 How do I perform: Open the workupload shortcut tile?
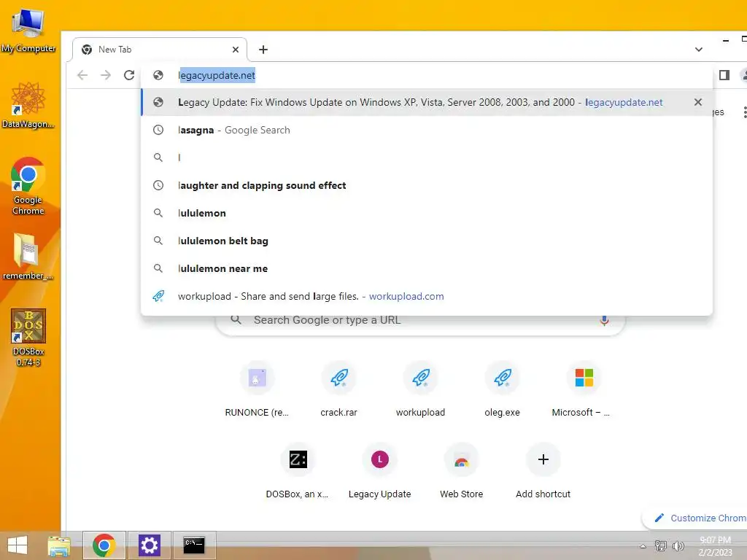tap(421, 391)
